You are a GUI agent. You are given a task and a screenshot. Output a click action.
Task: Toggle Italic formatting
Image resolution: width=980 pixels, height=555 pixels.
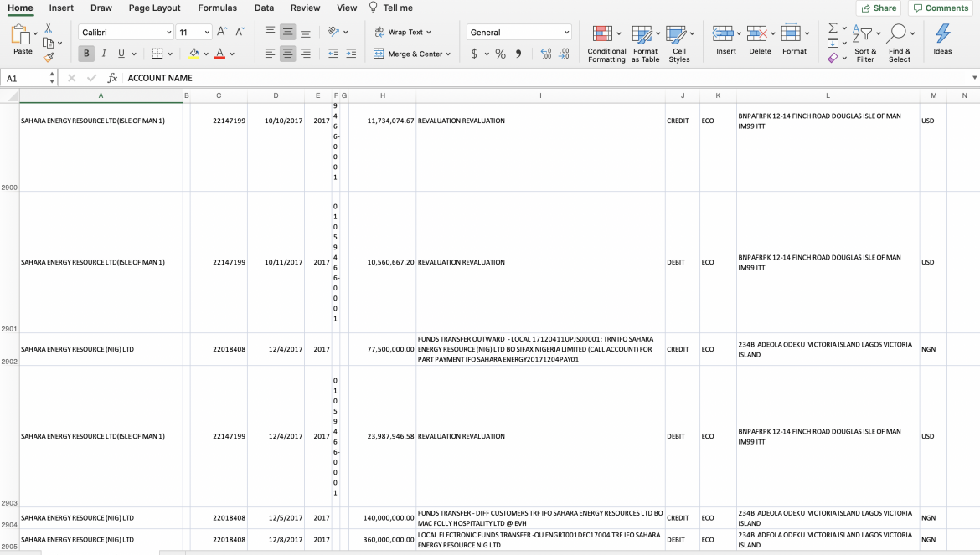pyautogui.click(x=104, y=54)
